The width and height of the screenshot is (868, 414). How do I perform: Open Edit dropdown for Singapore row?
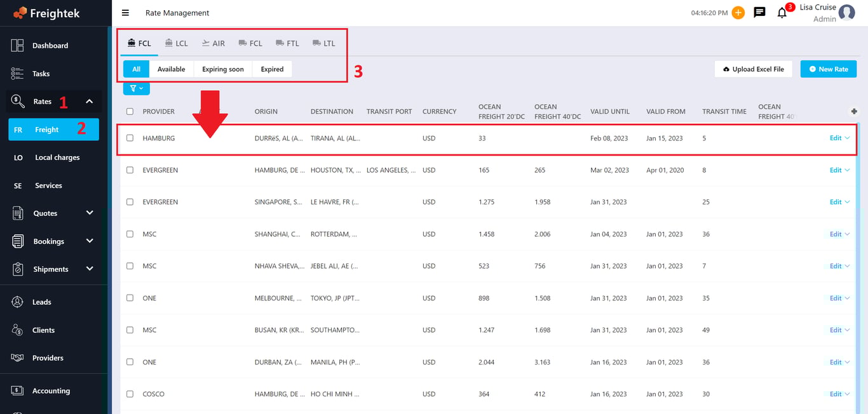(x=839, y=202)
